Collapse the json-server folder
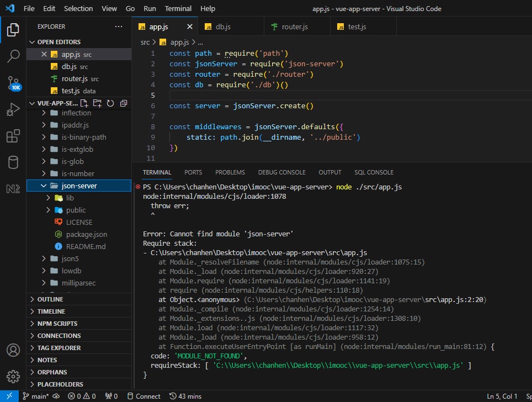The height and width of the screenshot is (402, 532). [44, 186]
